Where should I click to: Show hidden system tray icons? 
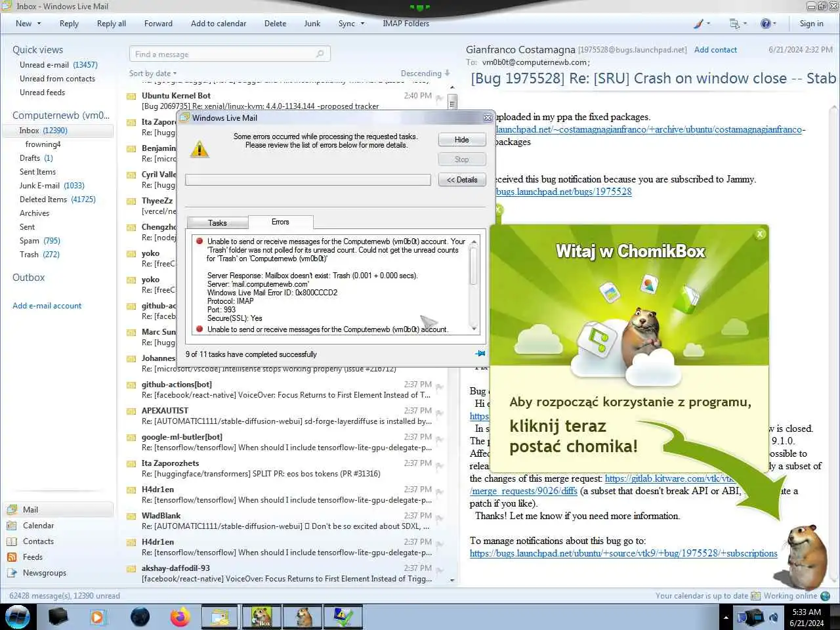point(726,618)
